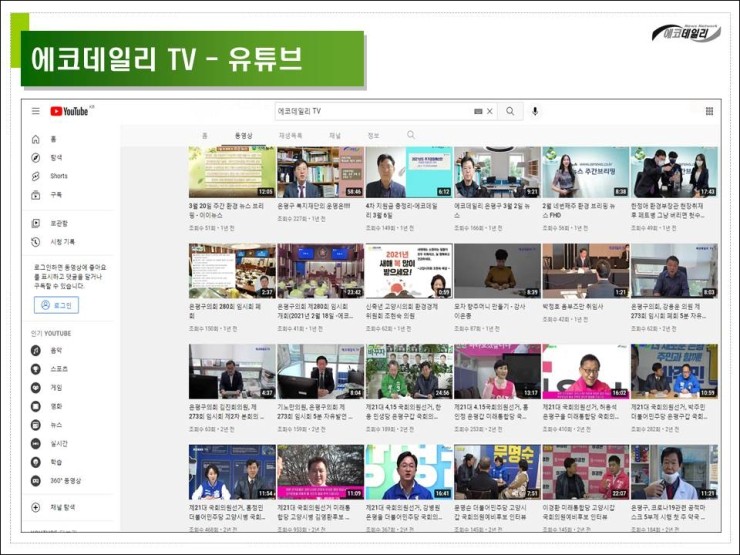740x555 pixels.
Task: Play the 22:07 video thumbnail
Action: [586, 472]
